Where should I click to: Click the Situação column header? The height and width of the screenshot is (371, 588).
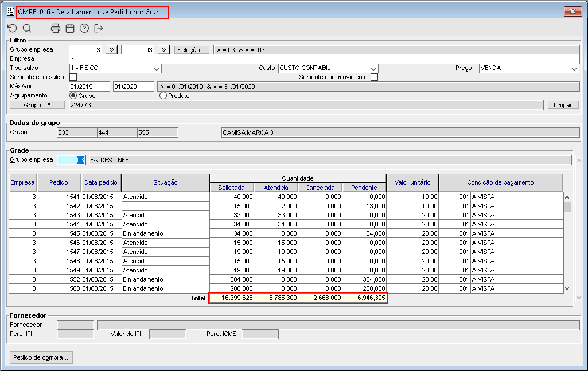[x=165, y=182]
